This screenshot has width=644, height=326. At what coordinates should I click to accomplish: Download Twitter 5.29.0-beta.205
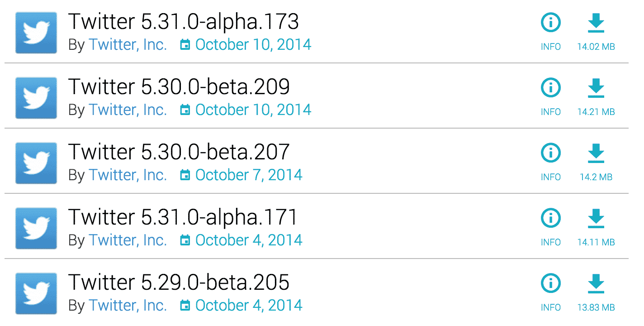pyautogui.click(x=596, y=292)
